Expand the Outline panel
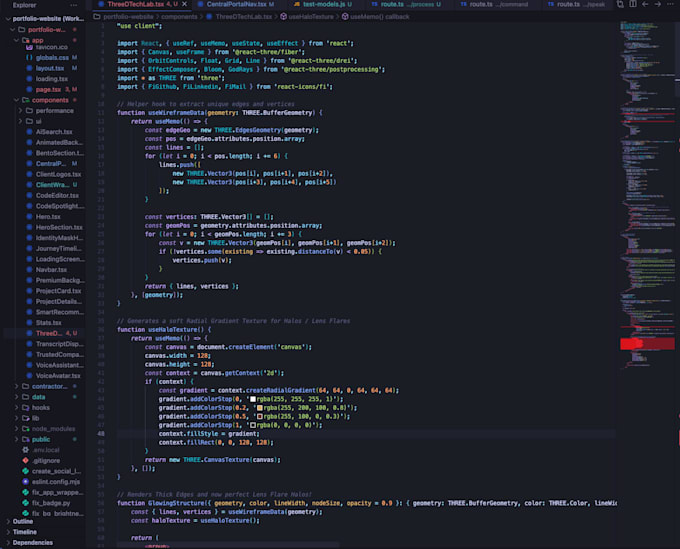The width and height of the screenshot is (680, 549). [8, 521]
